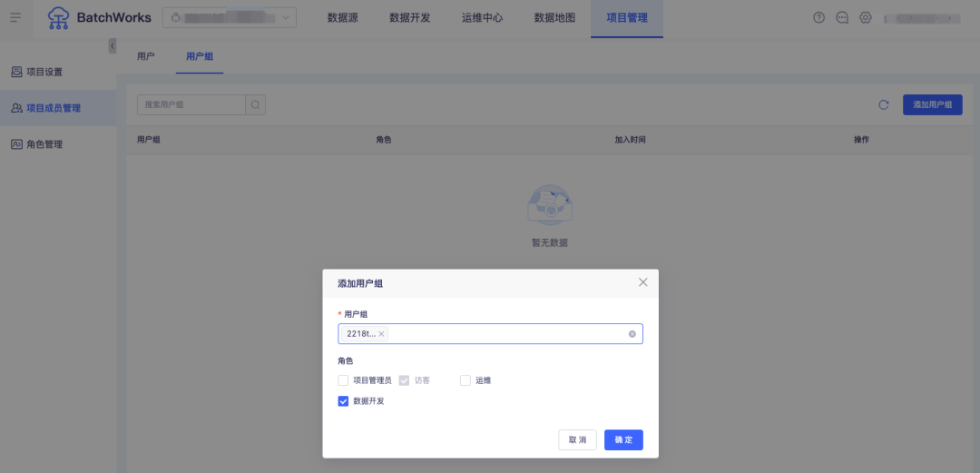
Task: Clear the 用户组 field selection
Action: pos(632,334)
